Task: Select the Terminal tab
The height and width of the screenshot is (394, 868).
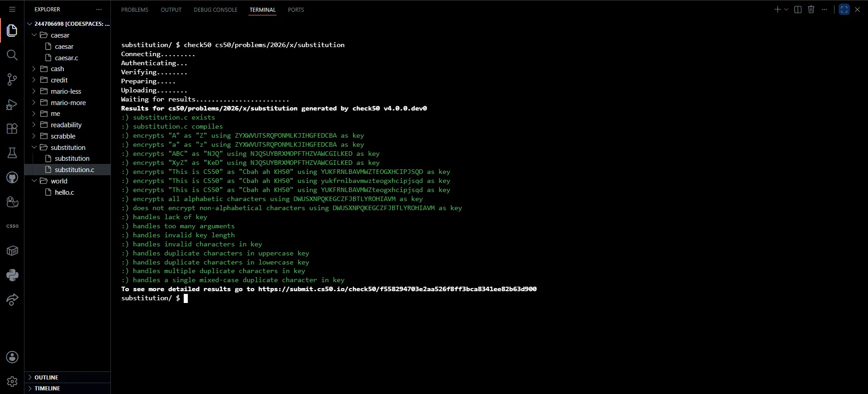Action: point(262,10)
